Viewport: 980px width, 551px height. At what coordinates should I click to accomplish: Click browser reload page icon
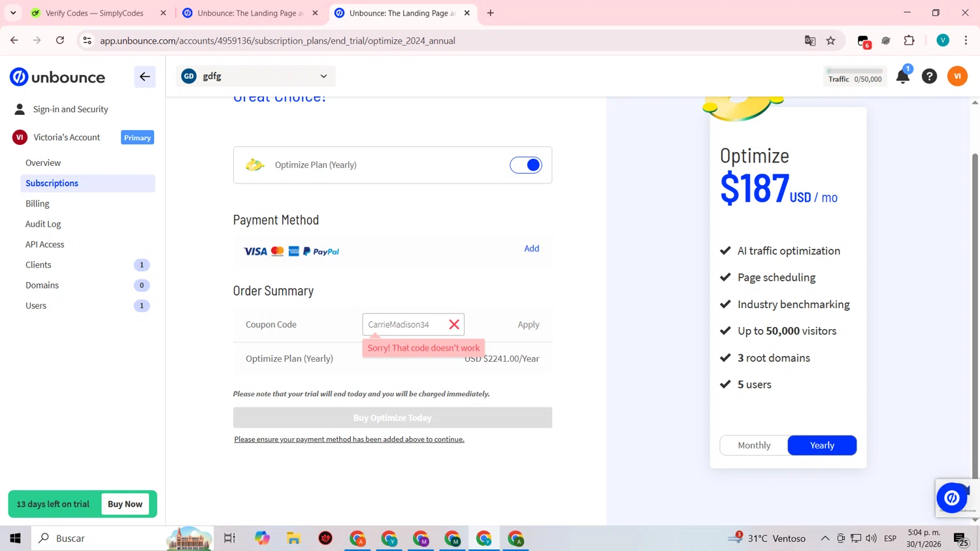tap(60, 40)
